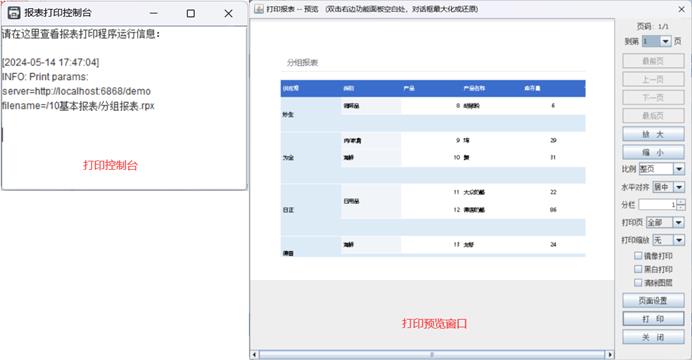
Task: Click the filename=/10基本报表/分组报表.rpx log line
Action: pyautogui.click(x=78, y=106)
